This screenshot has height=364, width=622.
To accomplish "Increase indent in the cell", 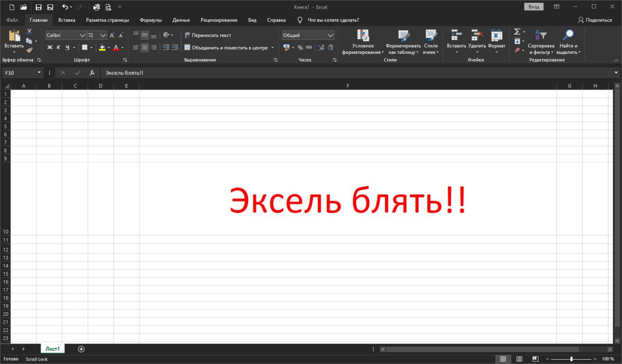I will (x=175, y=48).
